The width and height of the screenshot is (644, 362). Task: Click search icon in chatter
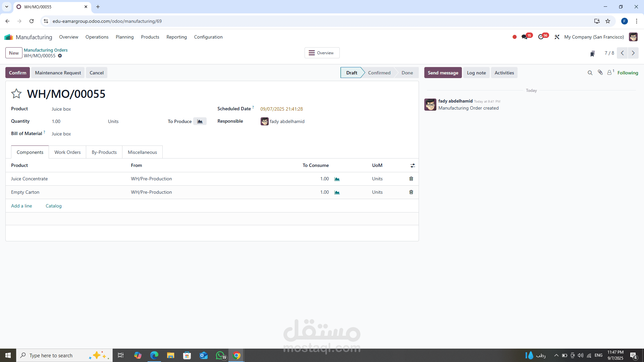590,73
